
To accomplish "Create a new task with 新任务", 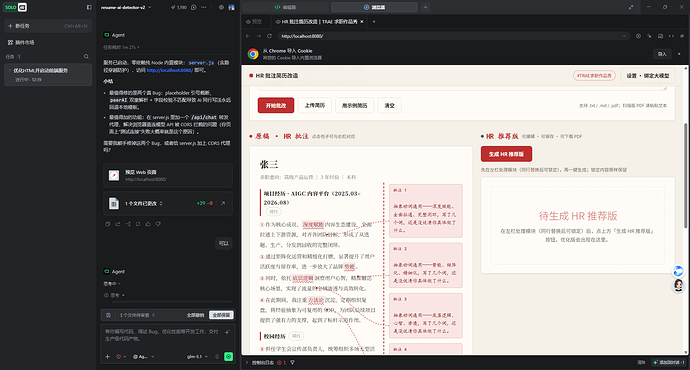I will 48,26.
